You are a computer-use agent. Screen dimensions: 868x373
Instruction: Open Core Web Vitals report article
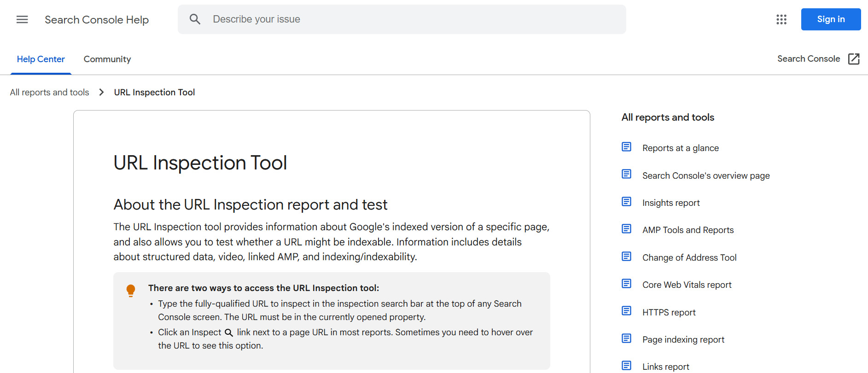coord(687,285)
